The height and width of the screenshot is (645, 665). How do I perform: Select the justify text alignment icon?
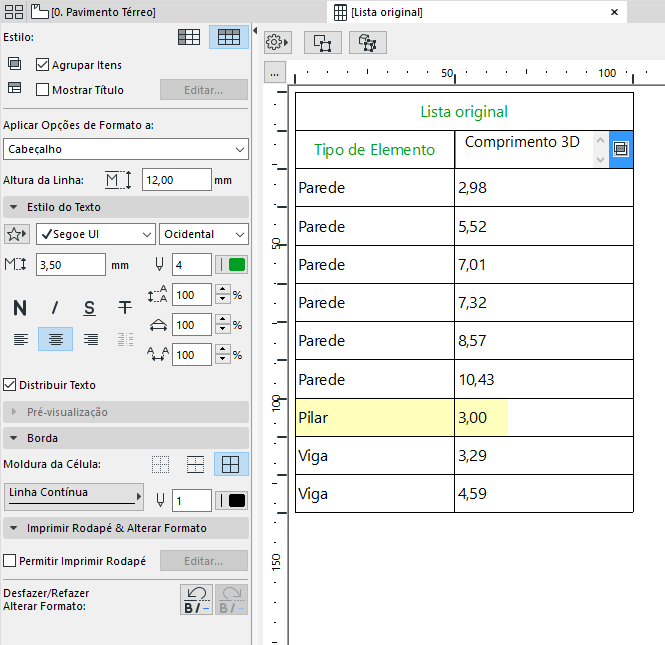pos(125,339)
